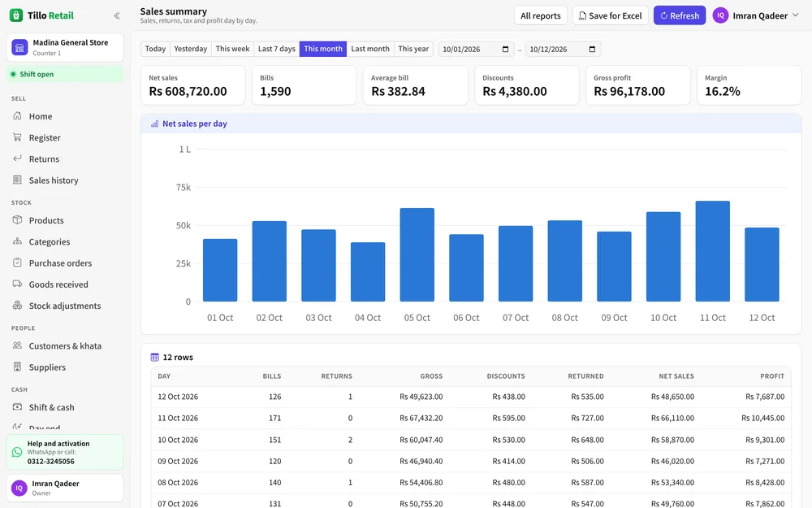Viewport: 812px width, 508px height.
Task: Click the WhatsApp help icon
Action: pyautogui.click(x=16, y=452)
